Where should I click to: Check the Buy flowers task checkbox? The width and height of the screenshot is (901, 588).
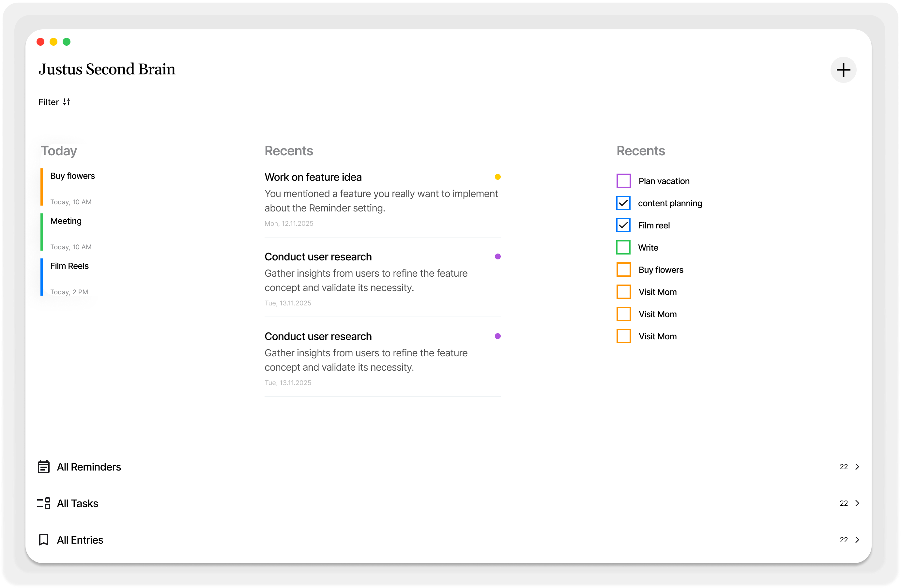623,270
